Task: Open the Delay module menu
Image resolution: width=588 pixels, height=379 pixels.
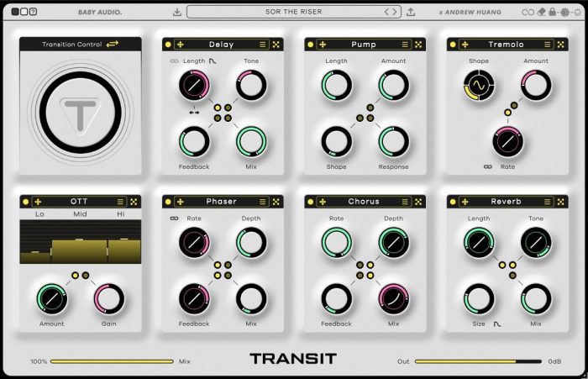Action: 262,45
